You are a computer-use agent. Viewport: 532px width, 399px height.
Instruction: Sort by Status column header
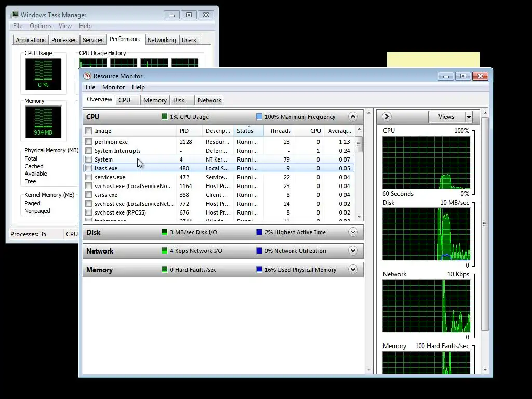pyautogui.click(x=248, y=130)
